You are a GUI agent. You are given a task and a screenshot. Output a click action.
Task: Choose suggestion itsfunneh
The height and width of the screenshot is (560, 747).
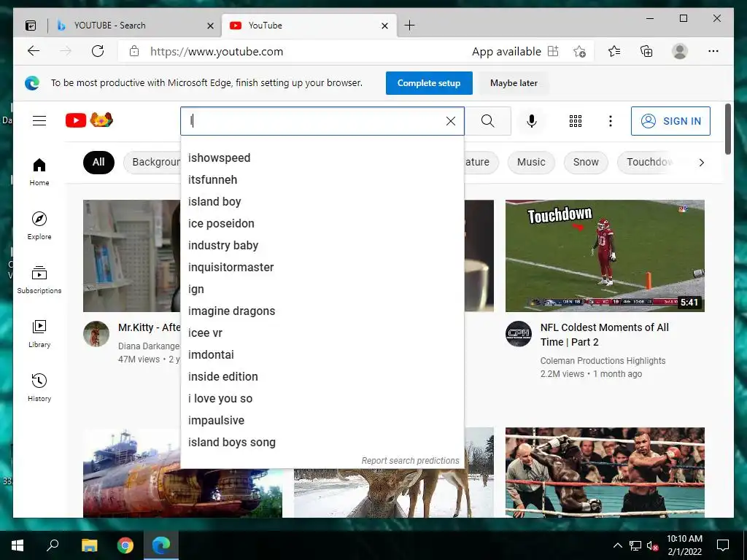point(322,179)
